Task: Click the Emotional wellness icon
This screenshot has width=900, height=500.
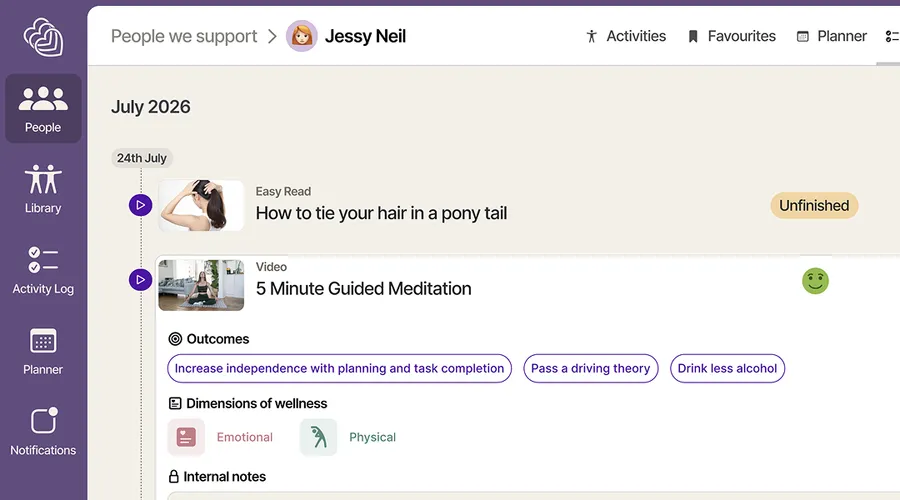Action: [186, 437]
